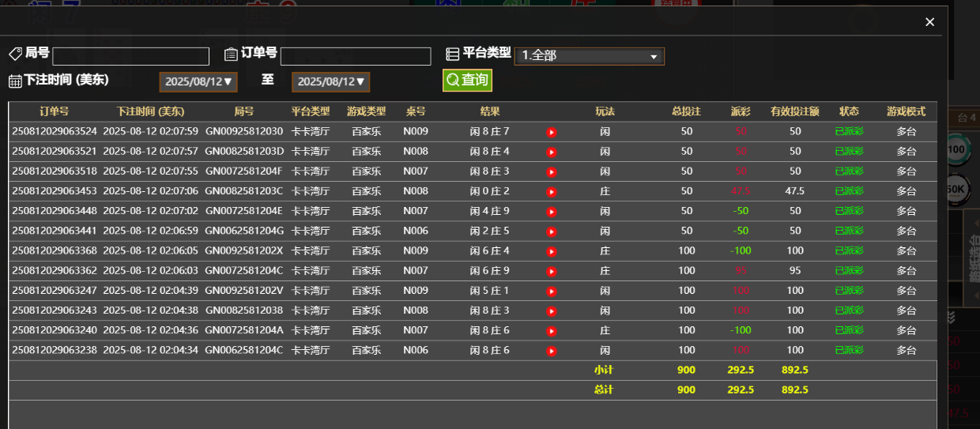
Task: Click the 查询 search button
Action: 467,80
